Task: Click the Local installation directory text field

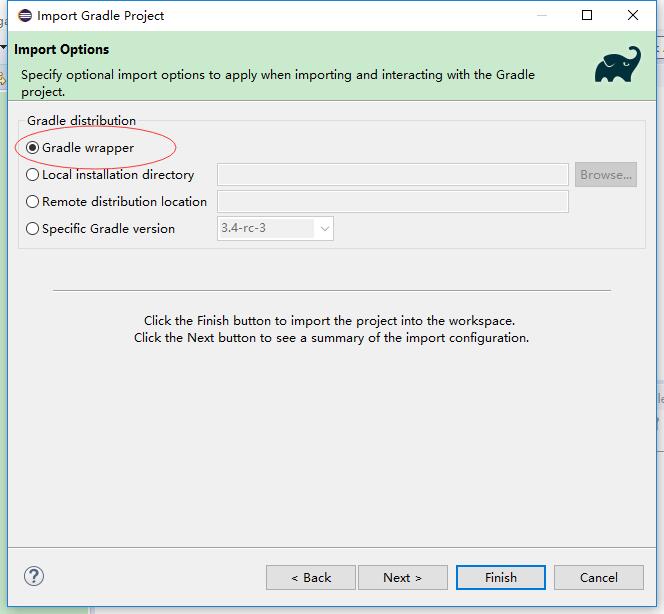Action: (392, 175)
